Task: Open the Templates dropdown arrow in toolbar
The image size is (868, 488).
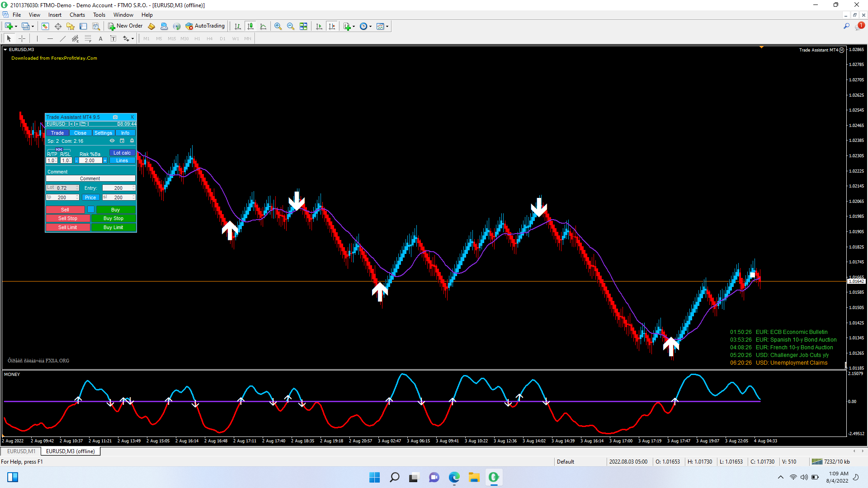Action: point(387,26)
